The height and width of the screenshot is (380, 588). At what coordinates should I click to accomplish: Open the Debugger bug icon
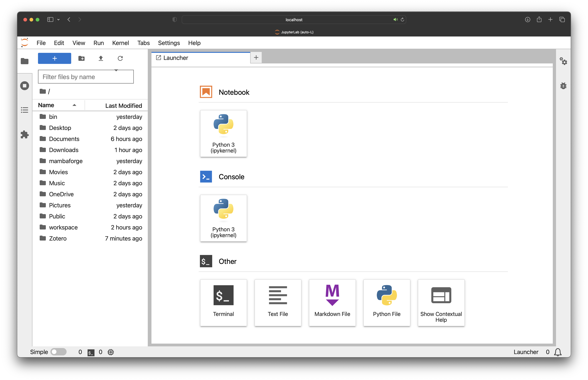click(563, 86)
